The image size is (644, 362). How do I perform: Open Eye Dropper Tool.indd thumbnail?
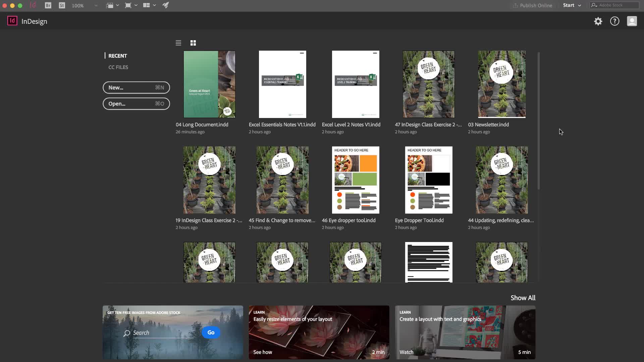[x=429, y=180]
